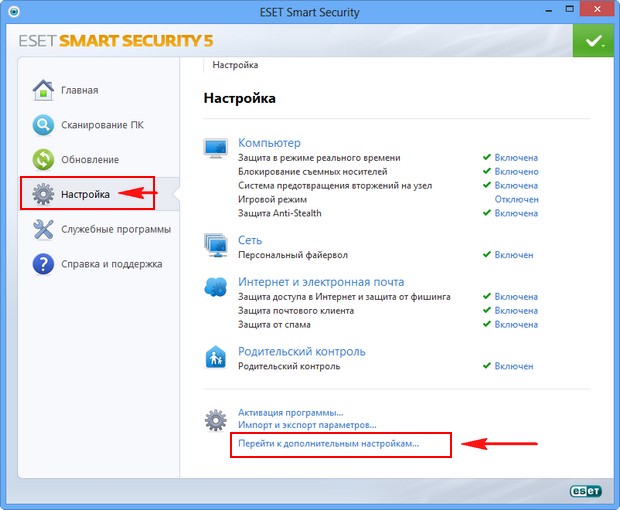Click the ESET logo badge at bottom right
This screenshot has height=510, width=620.
586,491
